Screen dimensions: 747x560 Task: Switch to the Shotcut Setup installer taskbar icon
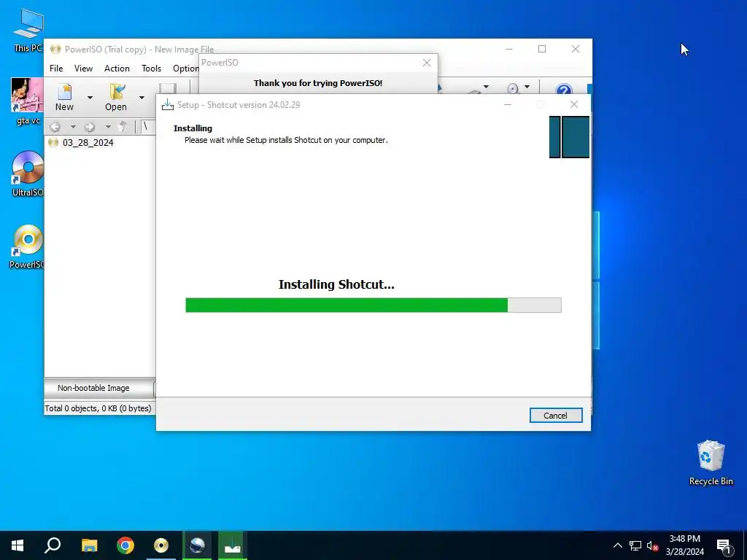(233, 545)
